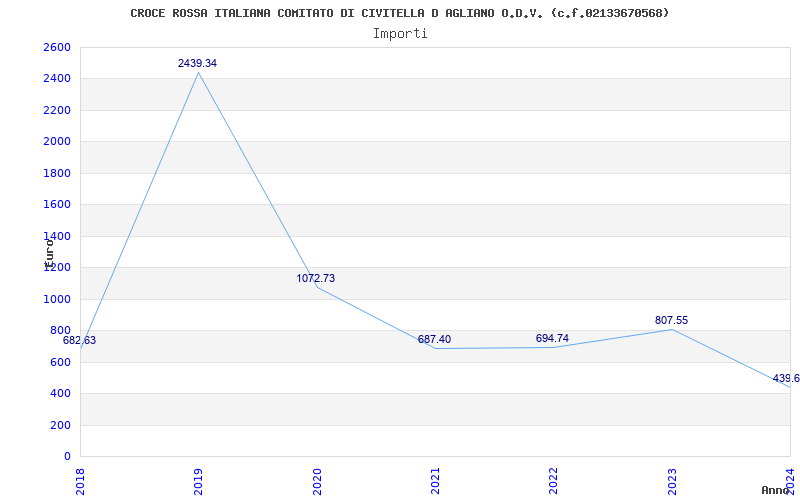Click the 694.74 data label
The image size is (800, 500).
(552, 338)
